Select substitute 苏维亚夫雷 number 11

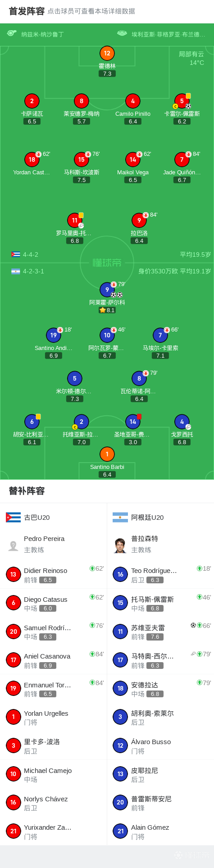pos(160,632)
